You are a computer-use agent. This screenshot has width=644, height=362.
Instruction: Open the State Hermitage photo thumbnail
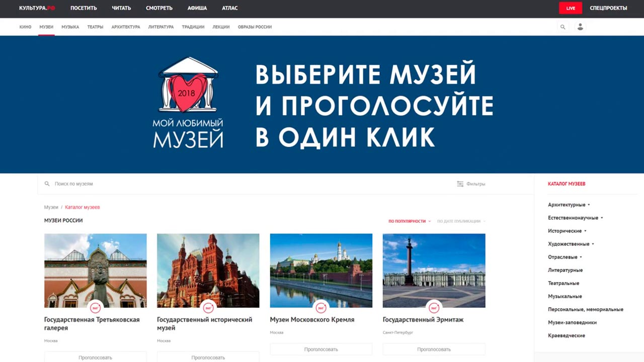434,270
